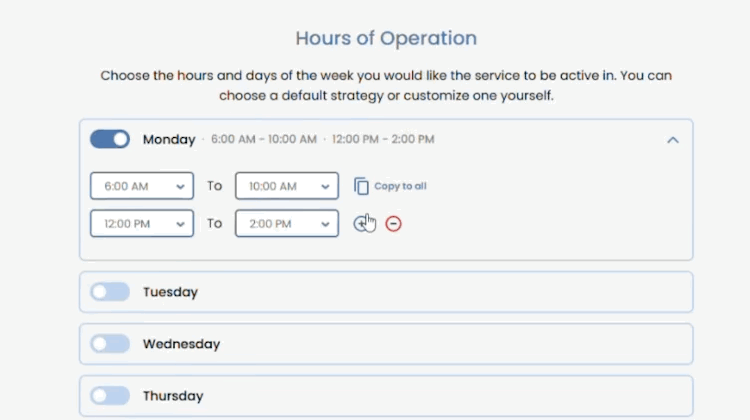Remove the 12:00 PM time slot
Viewport: 750px width, 420px height.
pyautogui.click(x=393, y=224)
